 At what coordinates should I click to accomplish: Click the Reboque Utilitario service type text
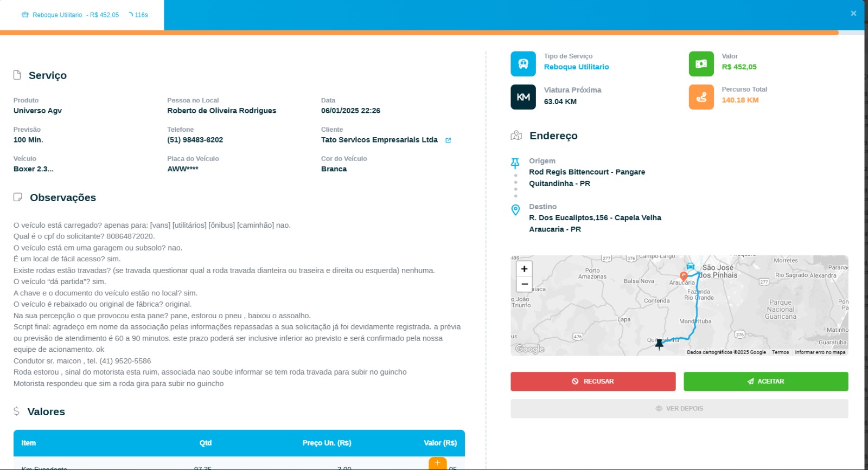coord(576,67)
